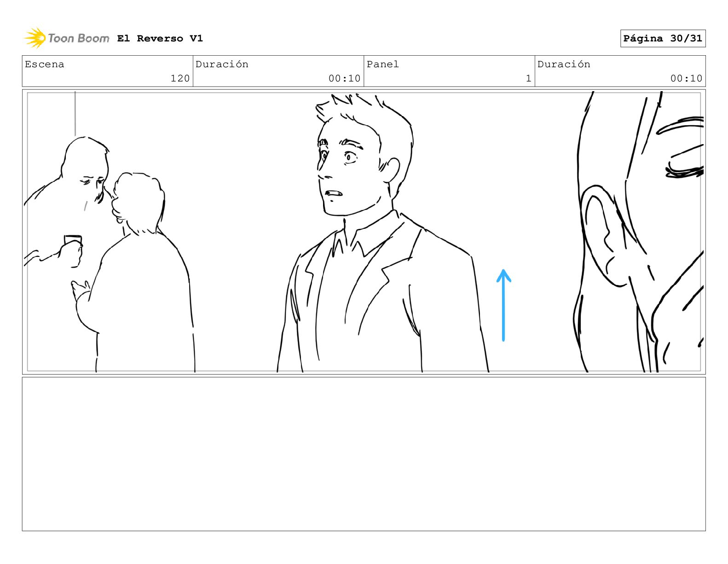Click the 'Página 30/31' page indicator
The width and height of the screenshot is (728, 564).
point(663,38)
